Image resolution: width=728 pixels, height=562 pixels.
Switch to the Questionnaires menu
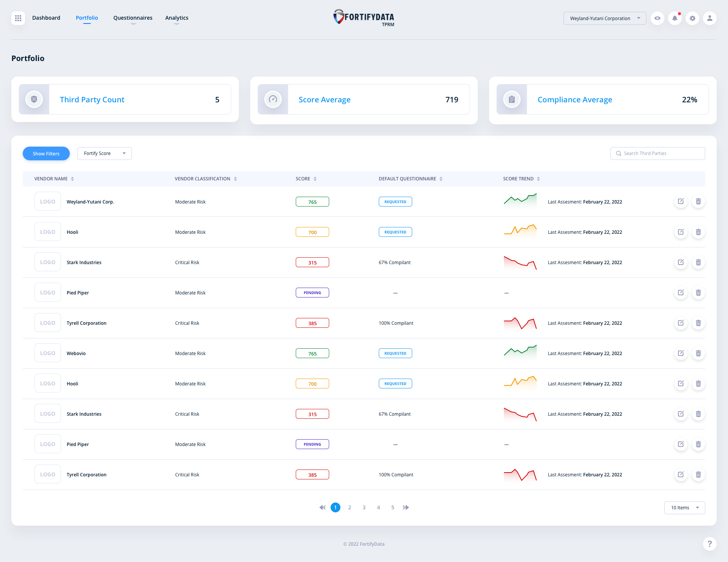coord(132,17)
